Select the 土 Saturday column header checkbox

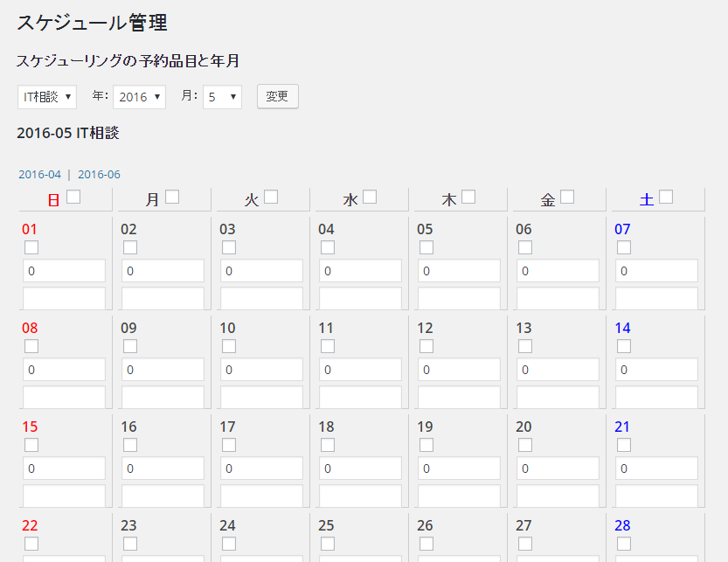666,198
